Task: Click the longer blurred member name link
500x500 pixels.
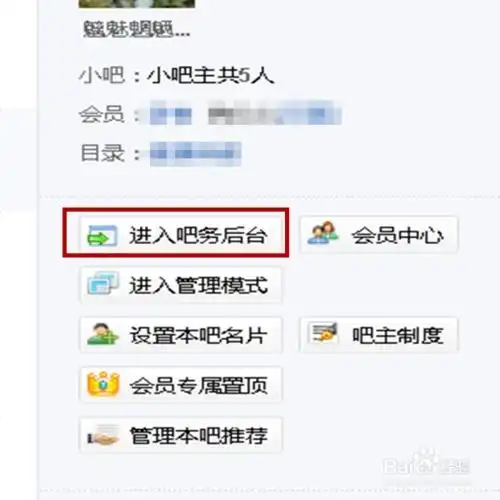Action: pyautogui.click(x=275, y=113)
